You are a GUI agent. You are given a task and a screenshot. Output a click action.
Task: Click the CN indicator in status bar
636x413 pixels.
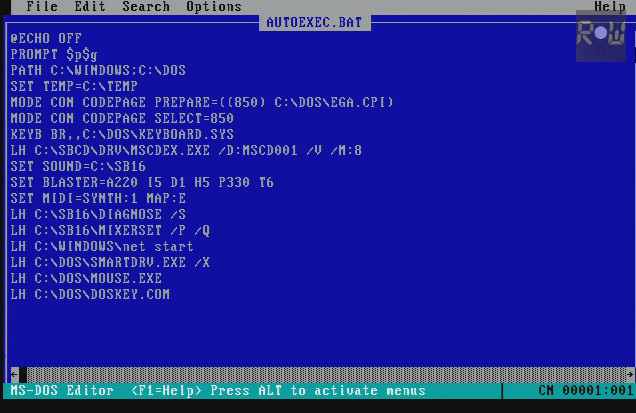tap(546, 390)
